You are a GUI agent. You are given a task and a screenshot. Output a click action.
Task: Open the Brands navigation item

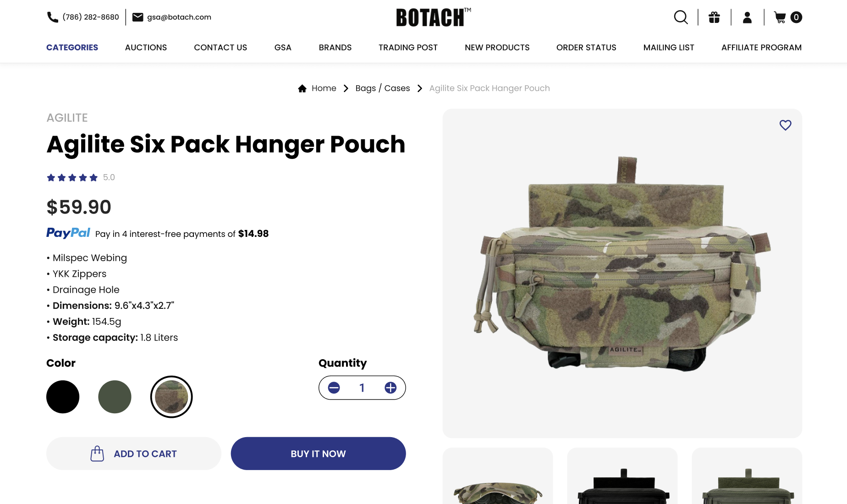click(x=335, y=48)
